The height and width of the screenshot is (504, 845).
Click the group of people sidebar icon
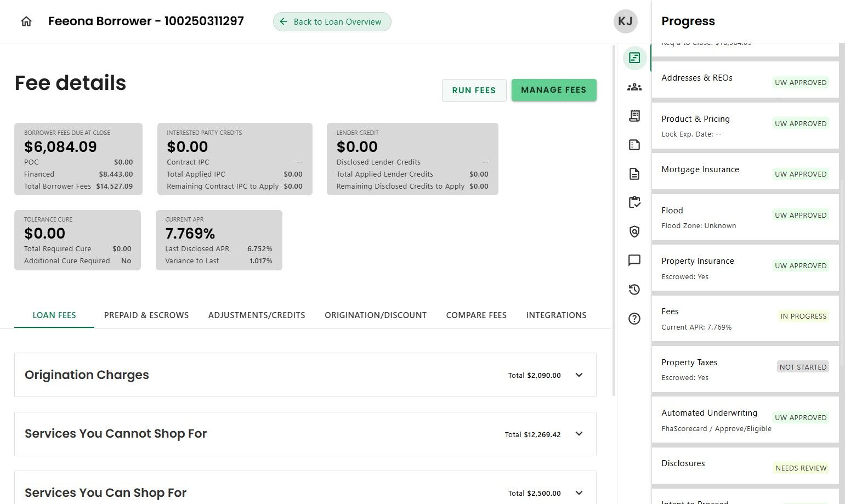(x=634, y=87)
